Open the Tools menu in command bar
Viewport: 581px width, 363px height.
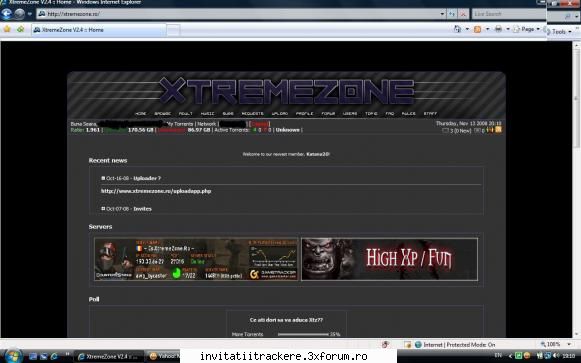(559, 32)
